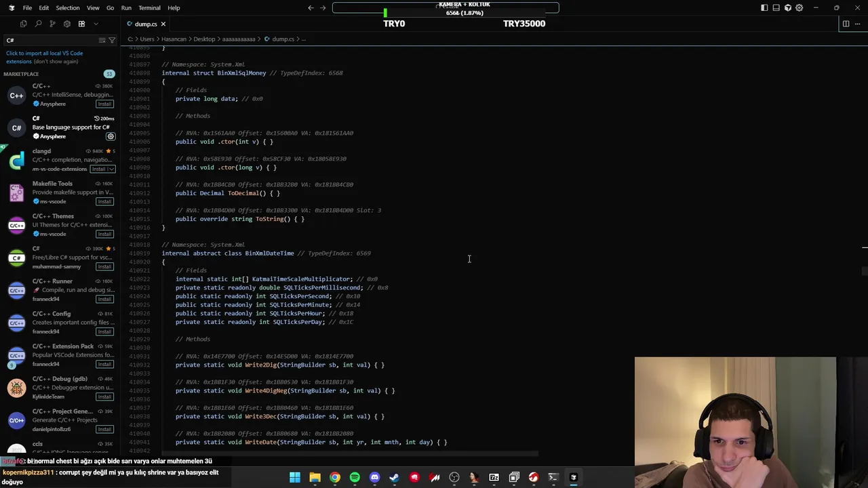Open the View menu
Viewport: 868px width, 488px height.
(x=93, y=7)
